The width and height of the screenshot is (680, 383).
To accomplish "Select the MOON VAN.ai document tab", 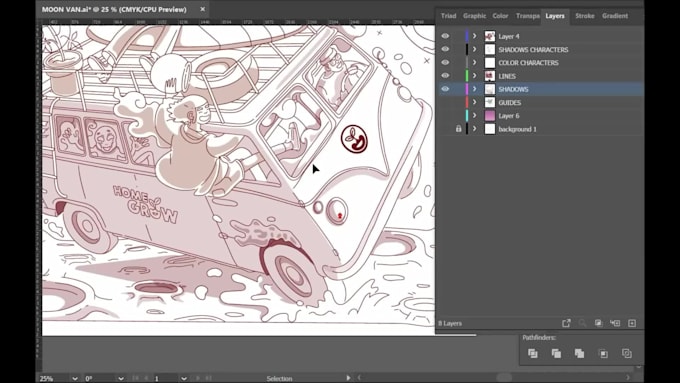I will tap(114, 9).
